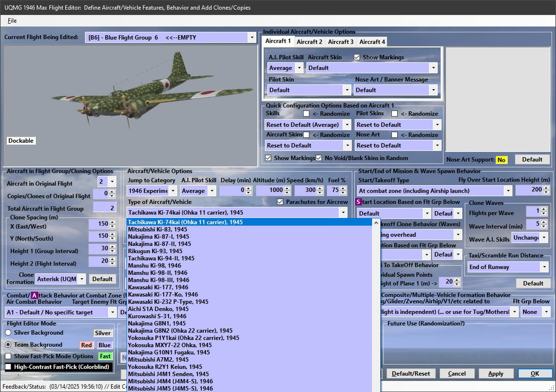The width and height of the screenshot is (556, 392).
Task: Select the Silver Background radio button
Action: (x=8, y=333)
